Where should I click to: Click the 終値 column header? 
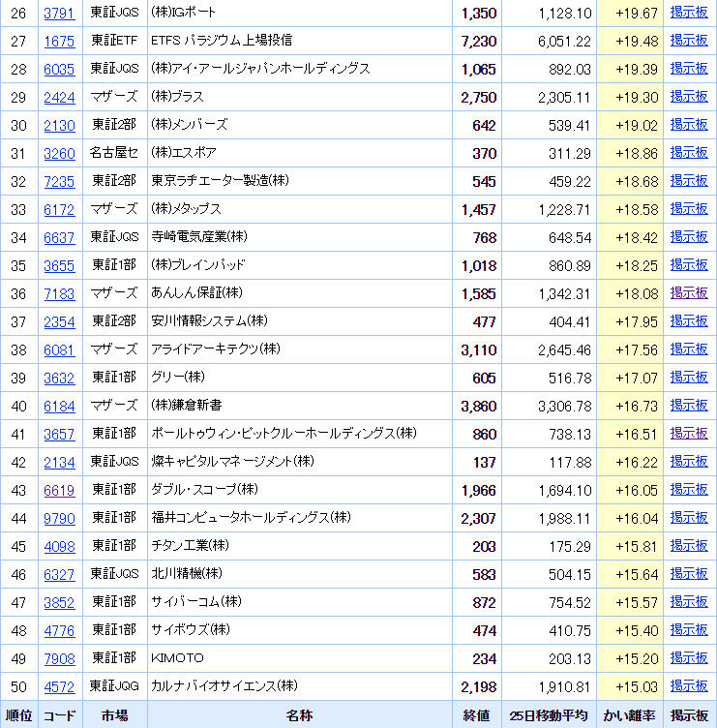click(477, 716)
